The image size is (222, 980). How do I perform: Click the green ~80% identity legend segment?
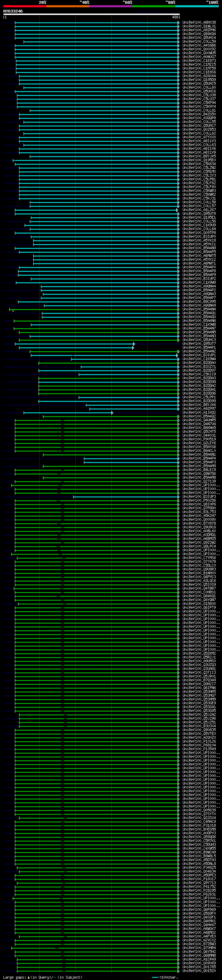154,7
